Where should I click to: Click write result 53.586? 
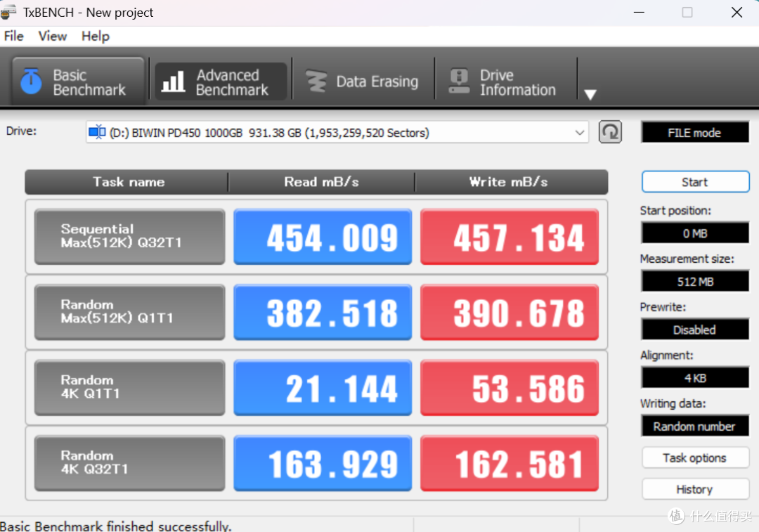click(510, 387)
